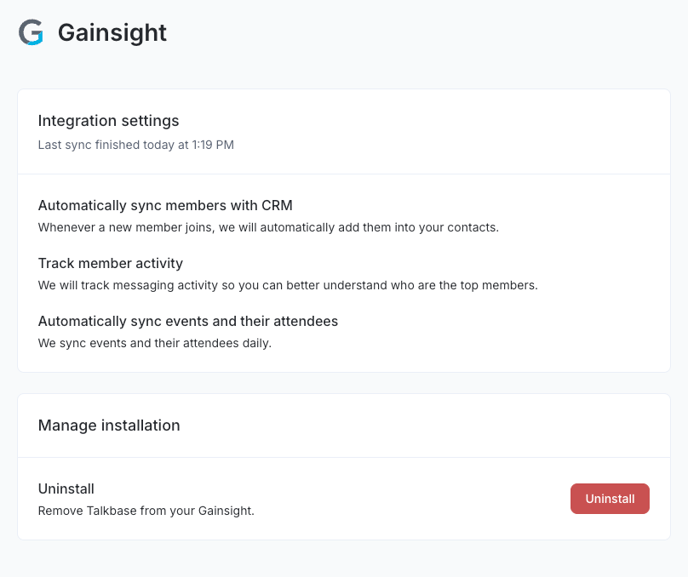This screenshot has width=688, height=577.
Task: Click the We sync events daily description
Action: point(155,343)
